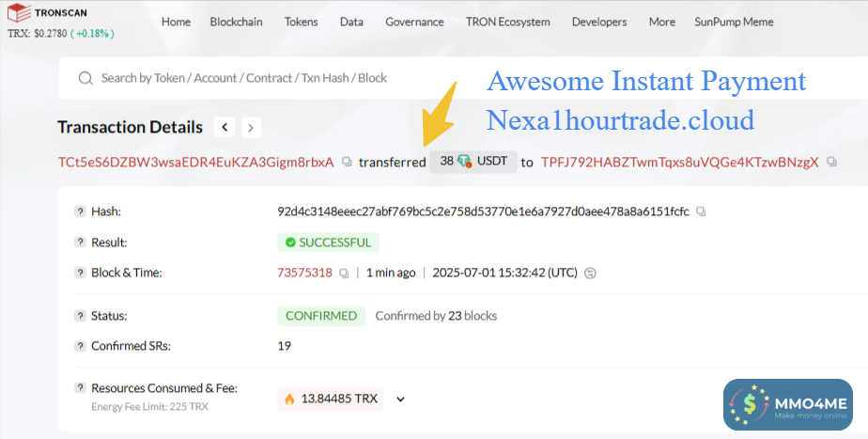Select the transaction hash text
Viewport: 868px width, 439px height.
coord(483,212)
